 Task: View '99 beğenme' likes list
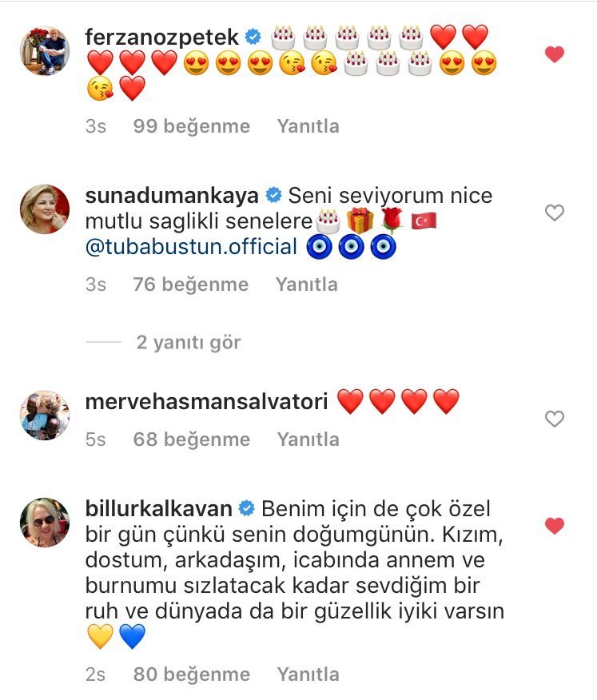pyautogui.click(x=192, y=126)
